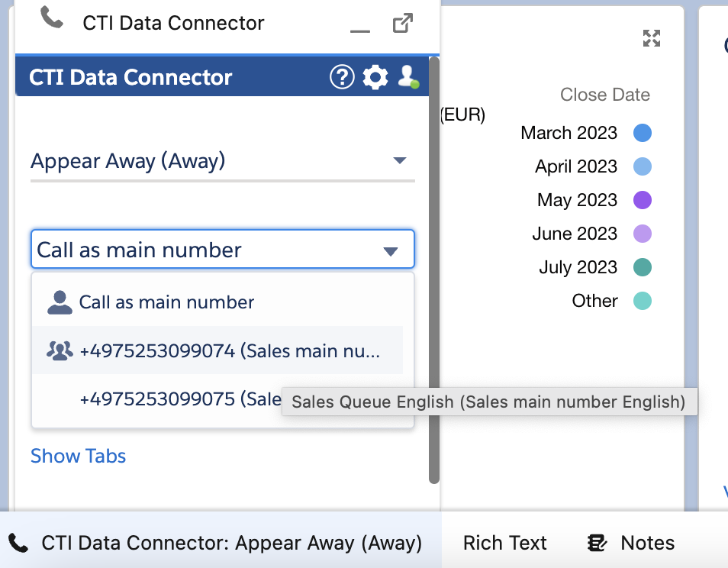Open the Appear Away status dropdown

coord(222,161)
